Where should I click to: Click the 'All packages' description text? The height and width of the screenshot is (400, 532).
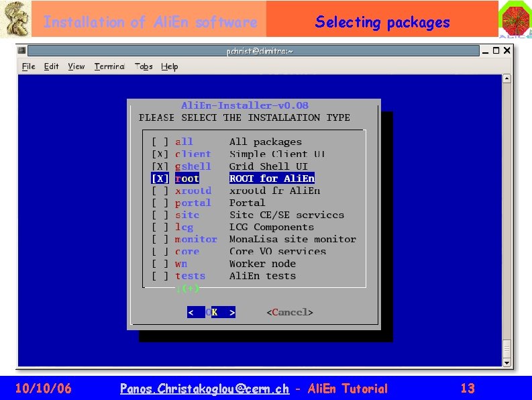pyautogui.click(x=265, y=142)
